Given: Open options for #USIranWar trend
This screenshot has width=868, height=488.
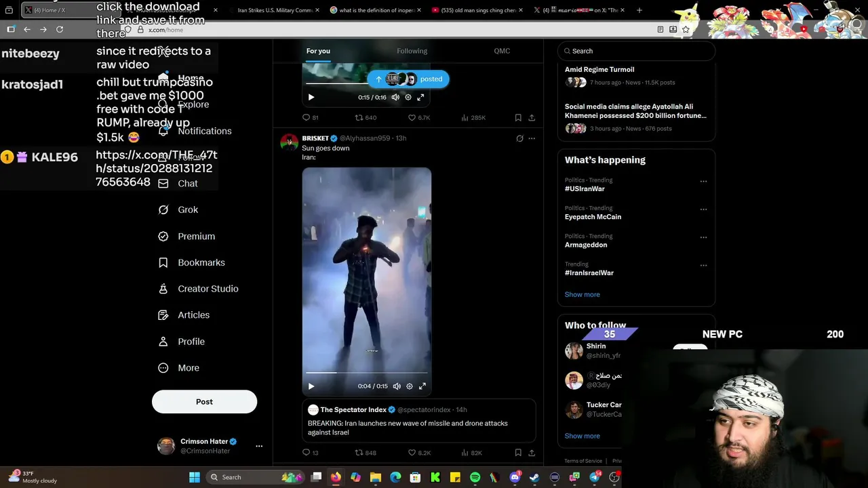Looking at the screenshot, I should pos(703,181).
